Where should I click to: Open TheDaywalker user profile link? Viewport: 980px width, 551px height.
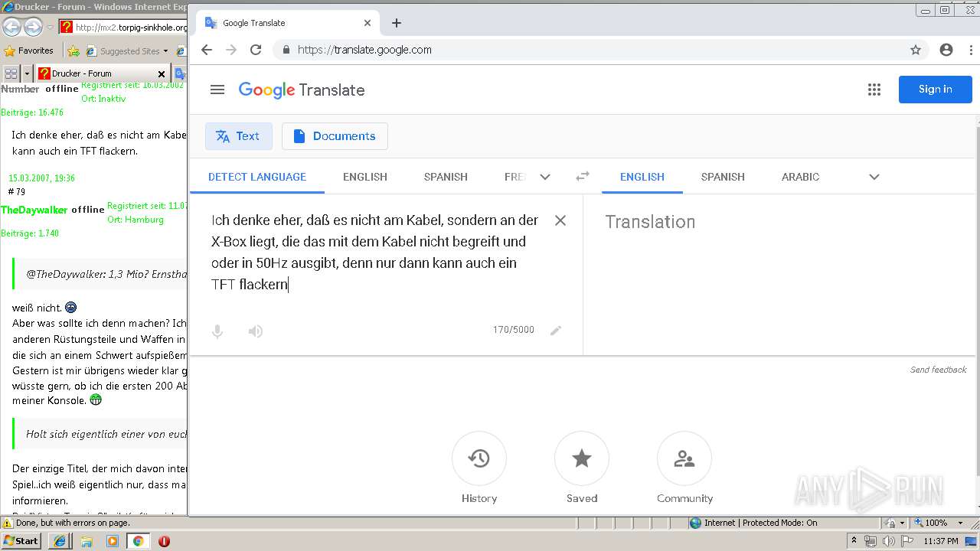click(34, 210)
